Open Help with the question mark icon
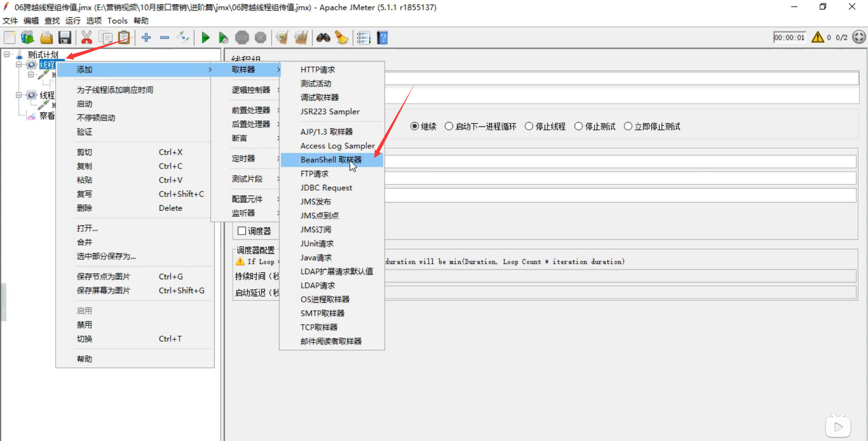 click(382, 38)
